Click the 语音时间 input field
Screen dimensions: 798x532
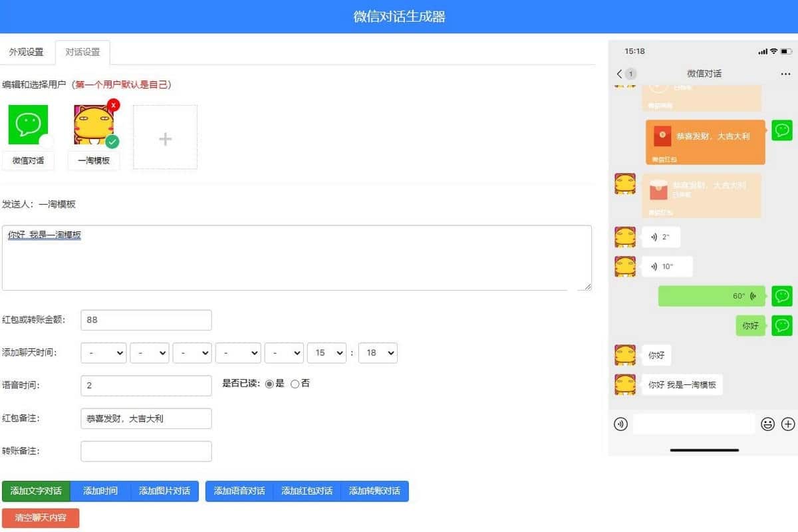pyautogui.click(x=146, y=386)
